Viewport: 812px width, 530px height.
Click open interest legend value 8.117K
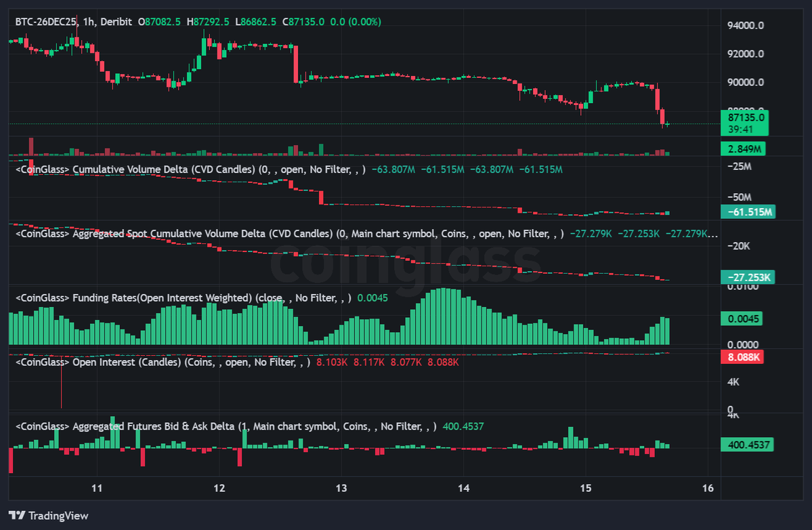[368, 362]
